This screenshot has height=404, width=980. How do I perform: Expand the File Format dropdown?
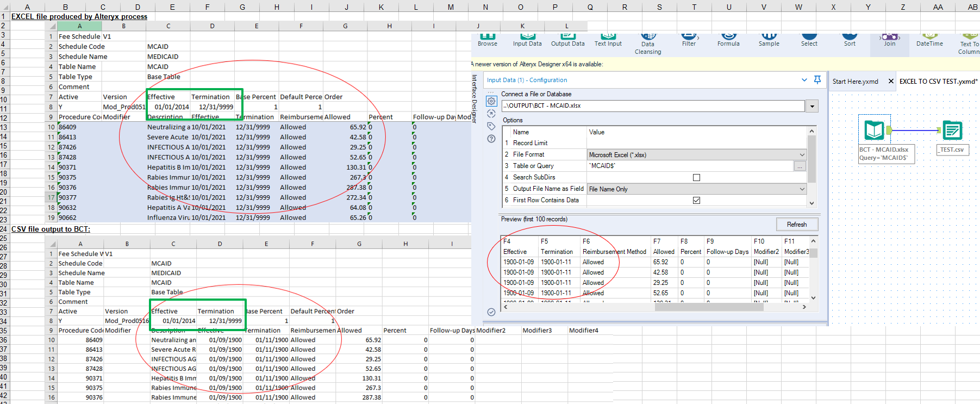pos(802,155)
